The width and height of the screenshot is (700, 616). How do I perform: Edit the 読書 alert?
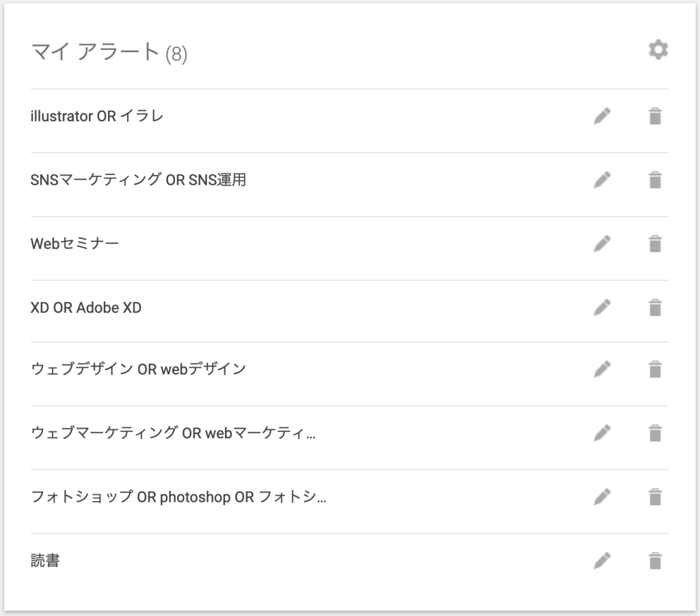(602, 561)
